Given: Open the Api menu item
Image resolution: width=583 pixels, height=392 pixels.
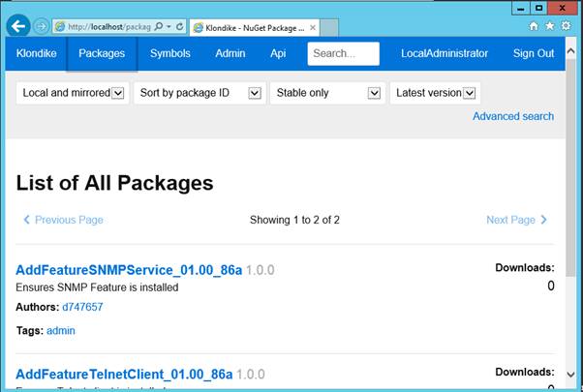Looking at the screenshot, I should coord(278,53).
